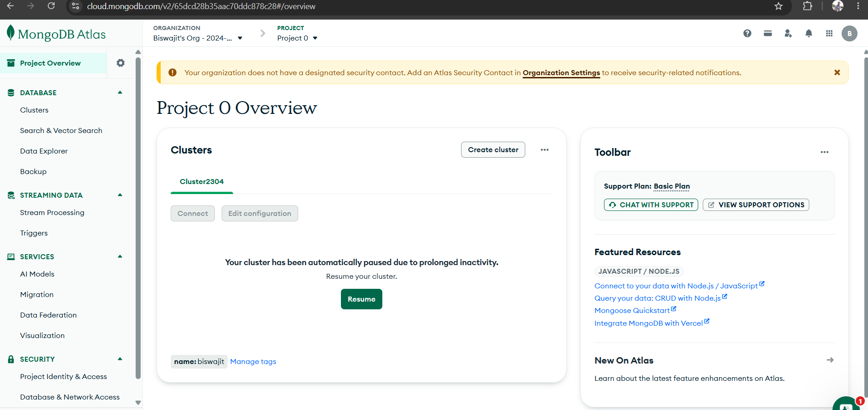
Task: Open the Chrome profile avatar
Action: click(x=838, y=6)
